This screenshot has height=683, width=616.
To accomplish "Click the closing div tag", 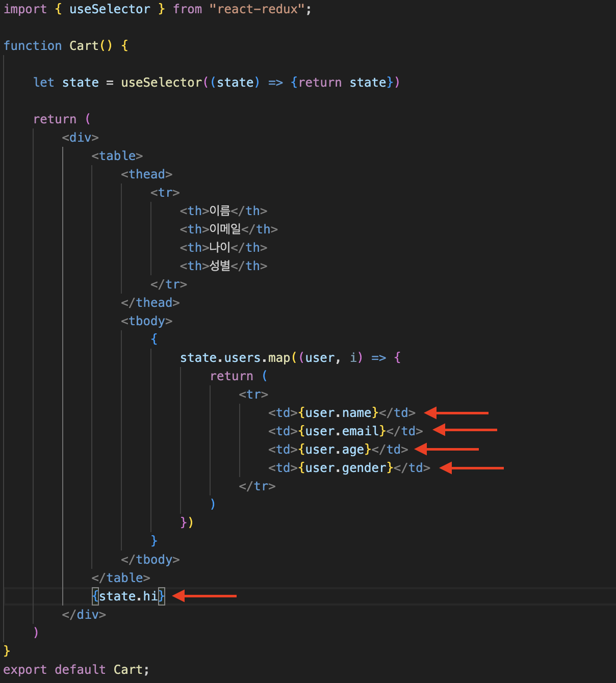I will click(x=84, y=615).
